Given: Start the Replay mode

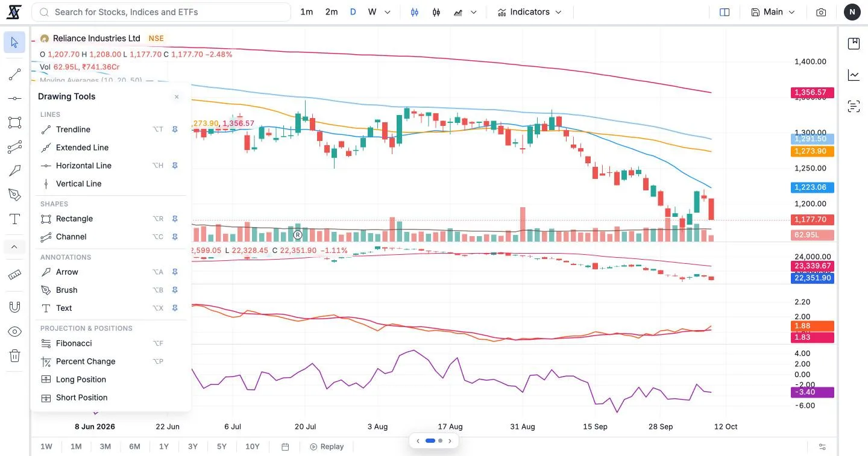Looking at the screenshot, I should 327,447.
